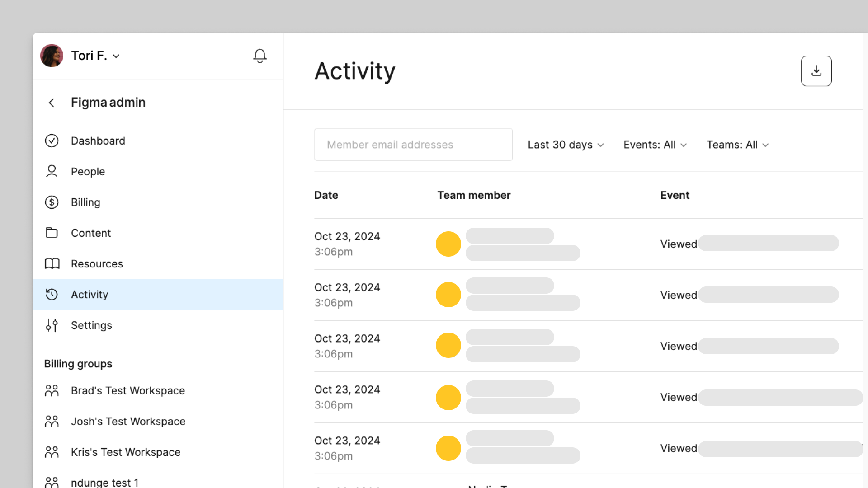The width and height of the screenshot is (868, 488).
Task: Open the Tori F. account dropdown
Action: click(95, 56)
